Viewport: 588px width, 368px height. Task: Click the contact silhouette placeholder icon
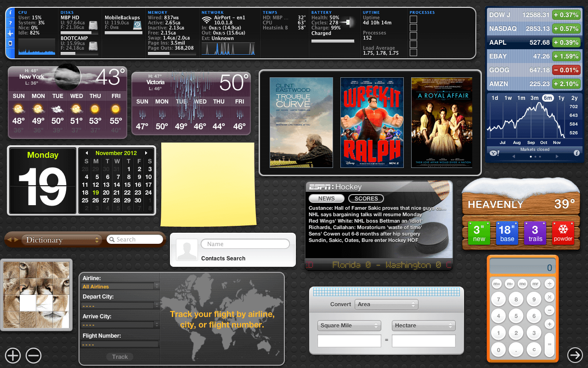187,251
